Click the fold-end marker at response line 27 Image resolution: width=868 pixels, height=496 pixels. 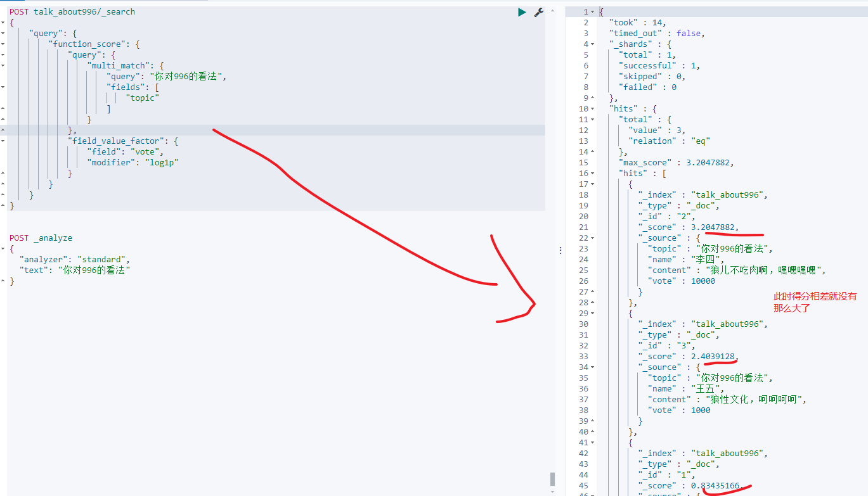pyautogui.click(x=593, y=292)
